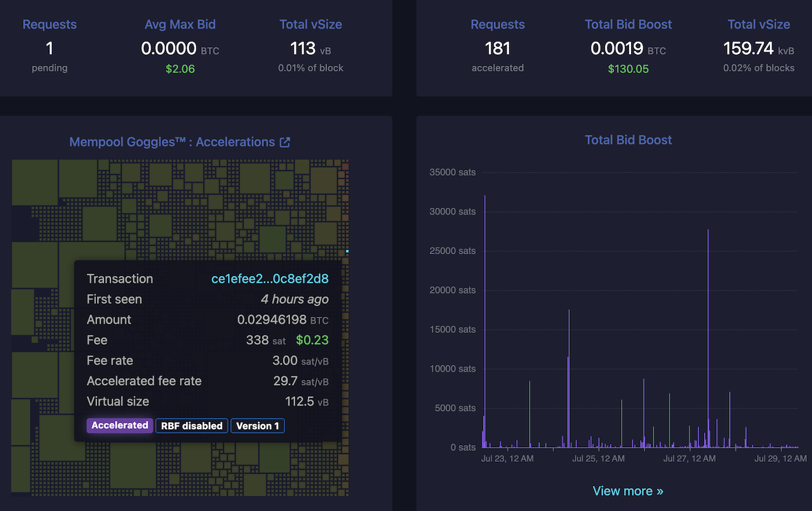Select the Version 1 badge
Screen dimensions: 812x511
[257, 425]
